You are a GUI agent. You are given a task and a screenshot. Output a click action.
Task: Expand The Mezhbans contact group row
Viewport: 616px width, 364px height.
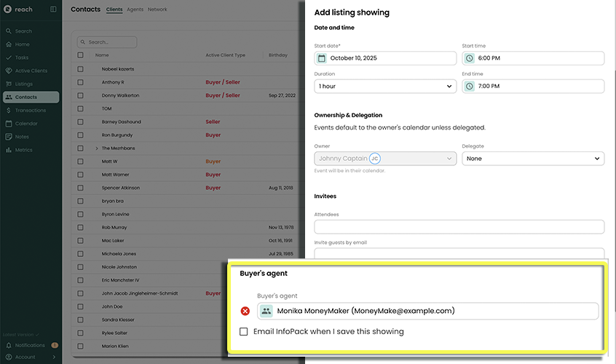96,149
